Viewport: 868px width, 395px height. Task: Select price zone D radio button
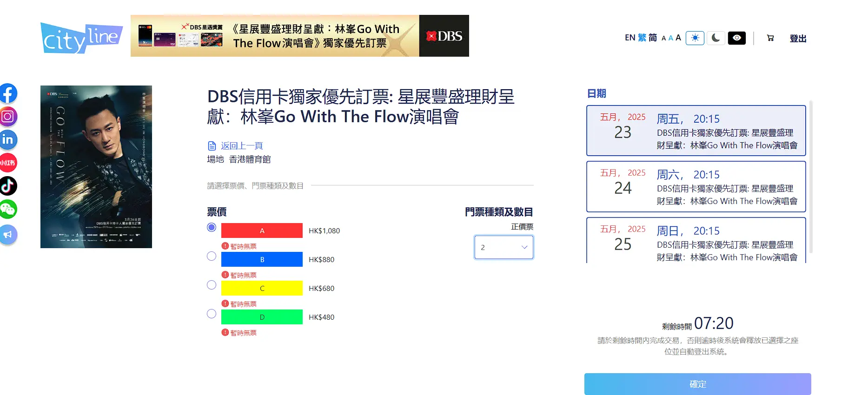click(212, 314)
